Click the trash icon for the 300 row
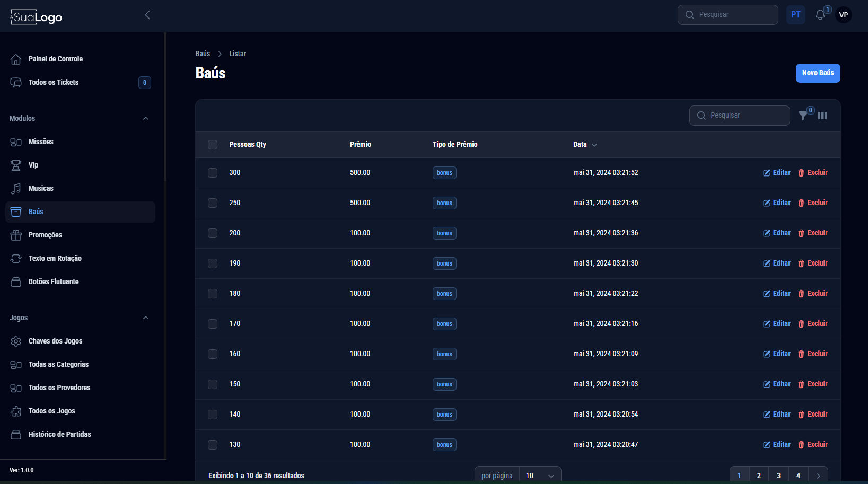Screen dimensions: 868x484 pyautogui.click(x=801, y=173)
